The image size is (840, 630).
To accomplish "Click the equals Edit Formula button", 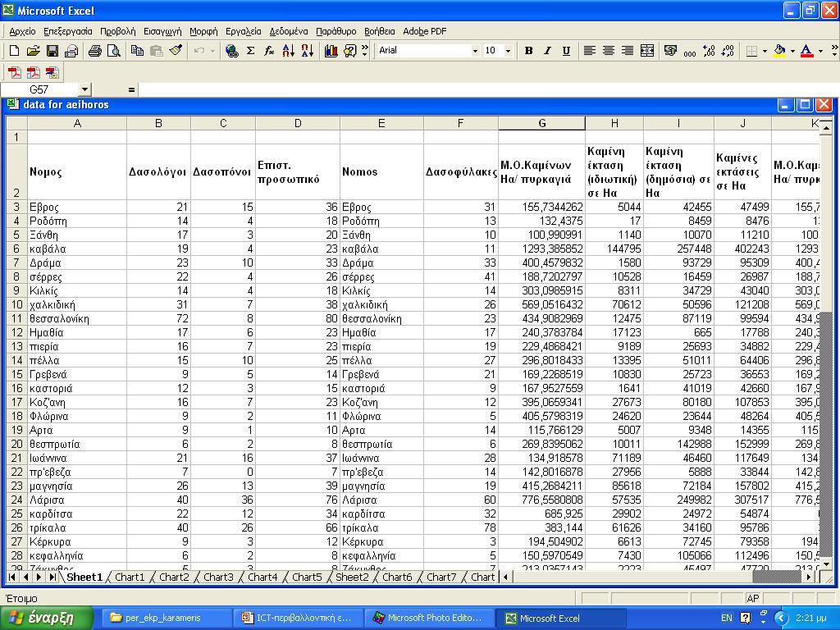I will pos(131,89).
